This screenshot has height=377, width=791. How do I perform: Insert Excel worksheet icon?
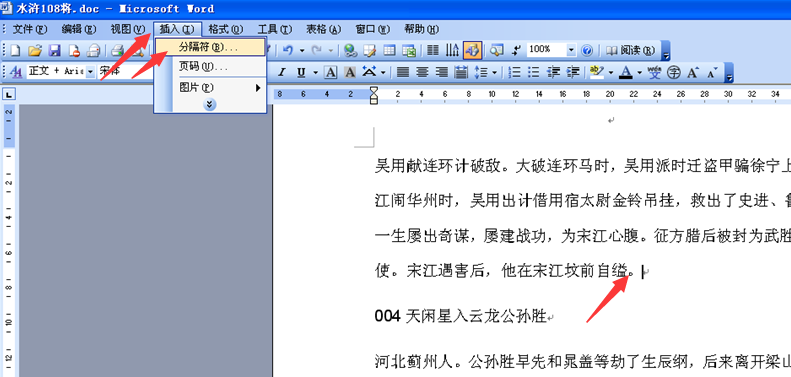tap(409, 50)
